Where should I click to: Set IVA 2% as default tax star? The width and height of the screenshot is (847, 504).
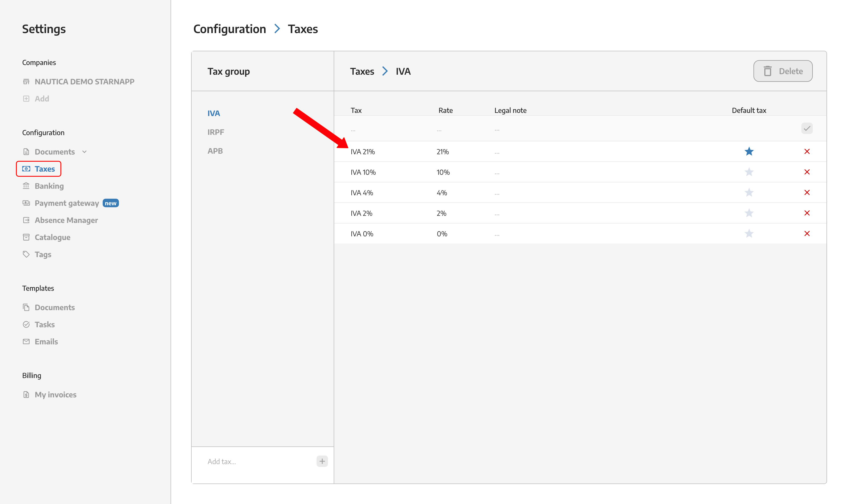749,213
